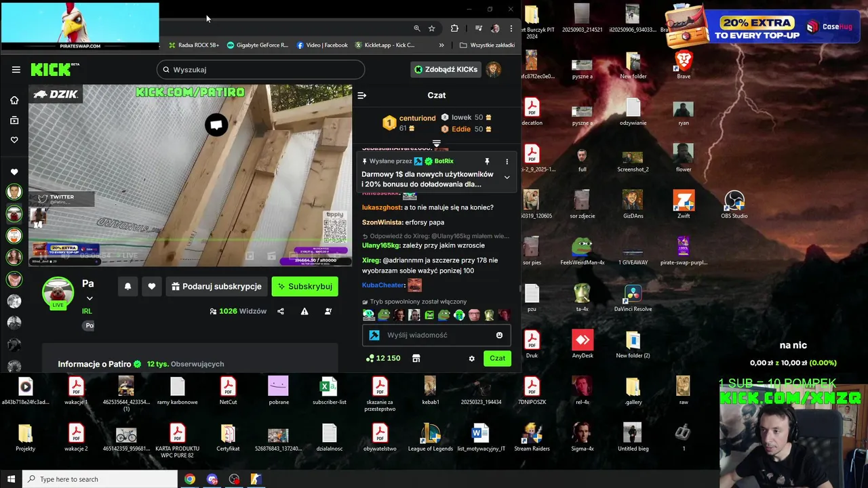Expand channel details chevron under Pa name
The height and width of the screenshot is (488, 868).
click(89, 298)
